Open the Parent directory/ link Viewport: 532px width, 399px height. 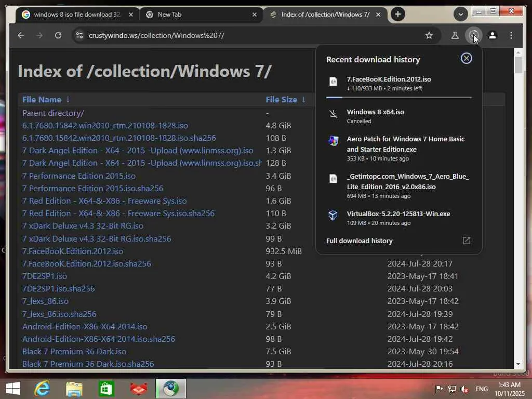53,113
